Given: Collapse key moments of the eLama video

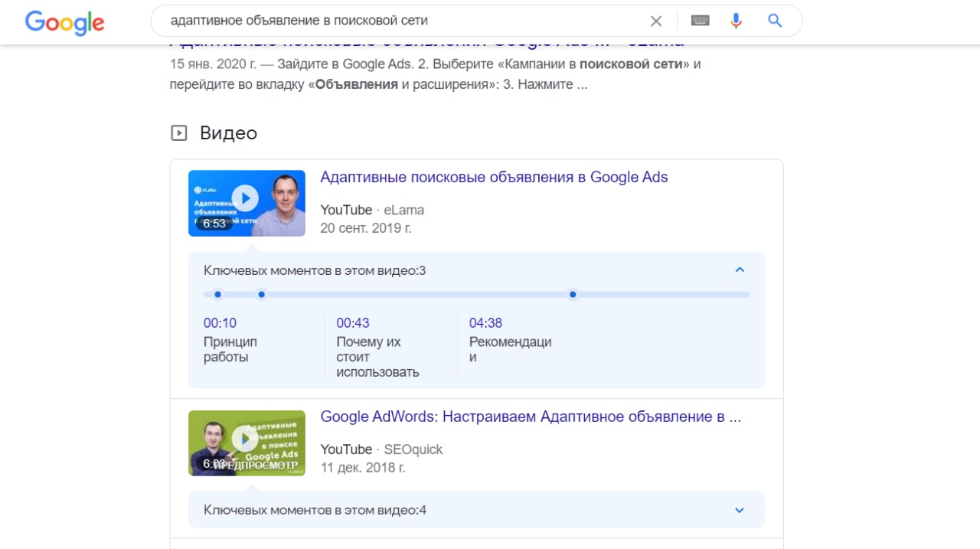Looking at the screenshot, I should tap(740, 270).
